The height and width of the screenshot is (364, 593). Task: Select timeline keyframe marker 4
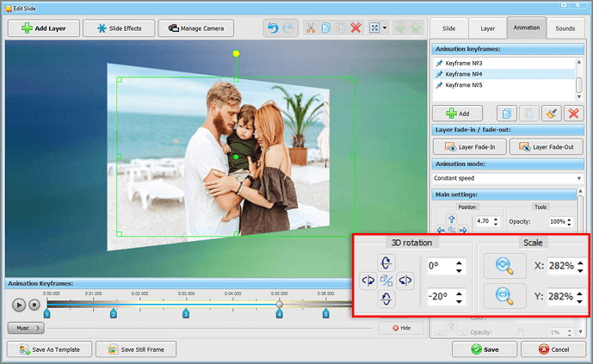click(x=279, y=313)
